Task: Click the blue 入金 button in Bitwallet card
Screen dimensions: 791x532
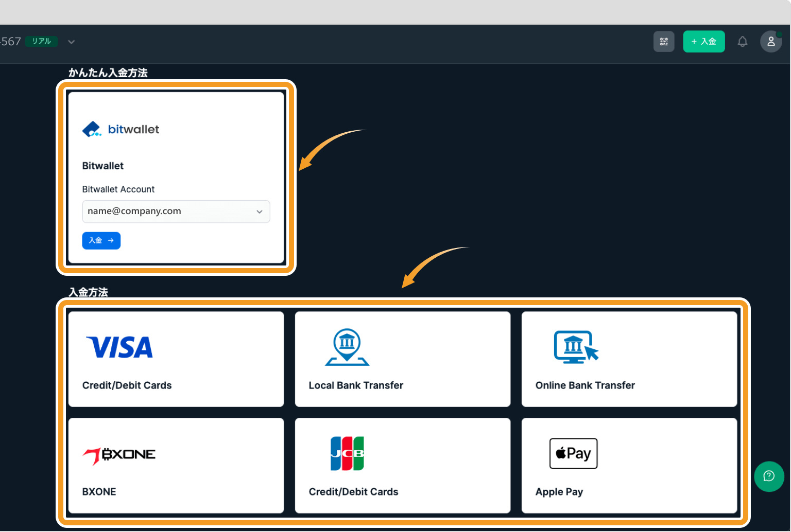Action: [x=101, y=241]
